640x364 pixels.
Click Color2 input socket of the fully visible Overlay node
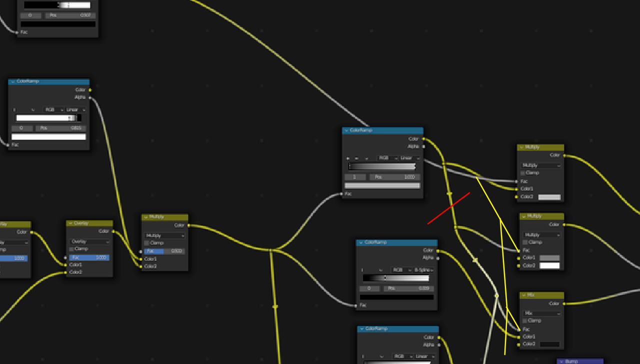(66, 272)
